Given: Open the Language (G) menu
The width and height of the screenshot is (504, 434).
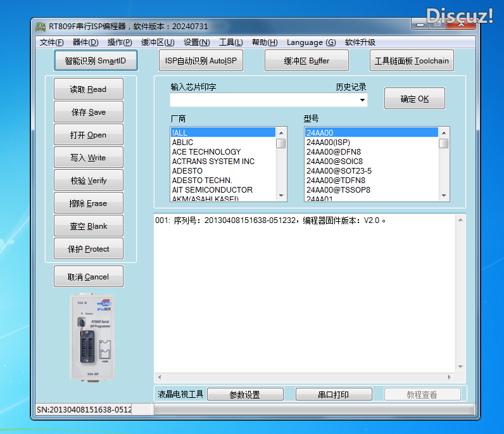Looking at the screenshot, I should [311, 42].
